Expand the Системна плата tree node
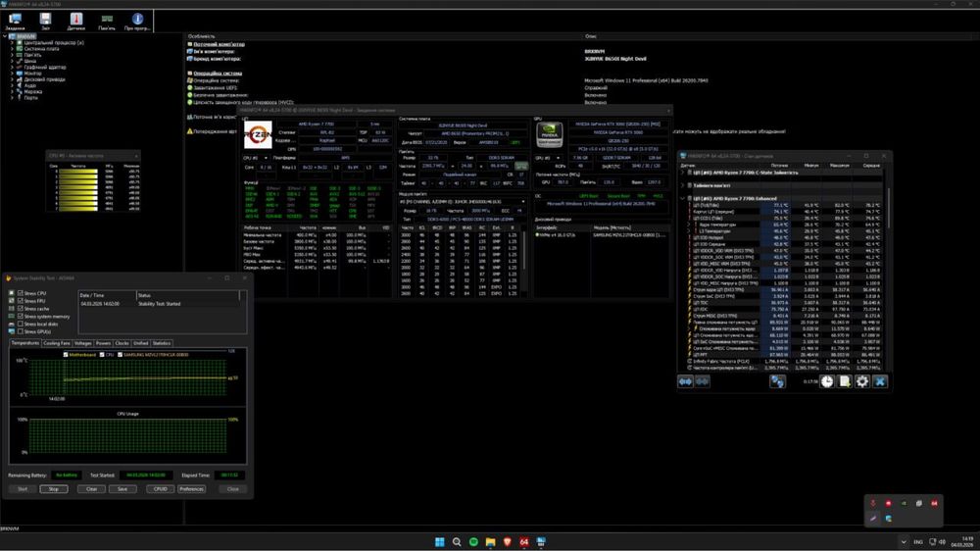Screen dimensions: 980x551 tap(12, 49)
